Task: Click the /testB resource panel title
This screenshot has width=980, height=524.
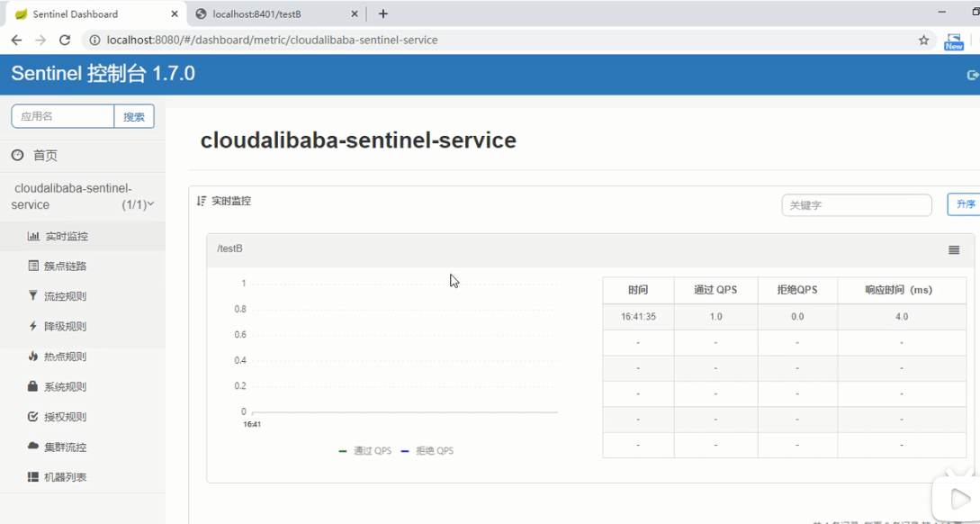Action: point(230,248)
